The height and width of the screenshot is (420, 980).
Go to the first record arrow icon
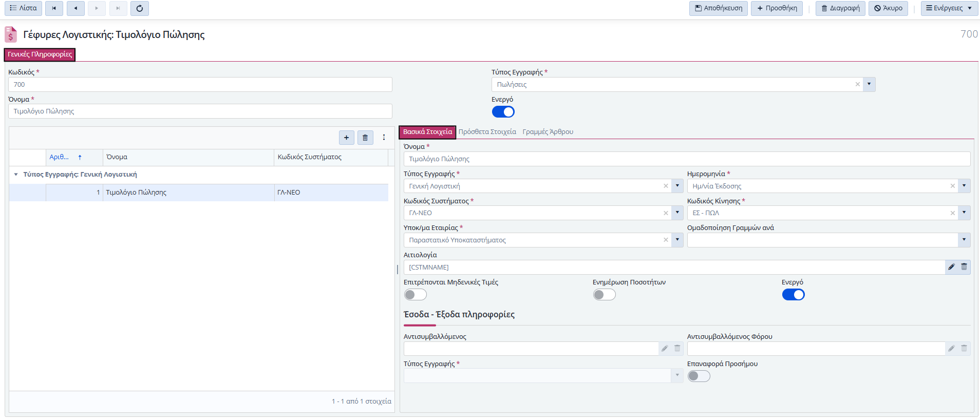click(54, 8)
